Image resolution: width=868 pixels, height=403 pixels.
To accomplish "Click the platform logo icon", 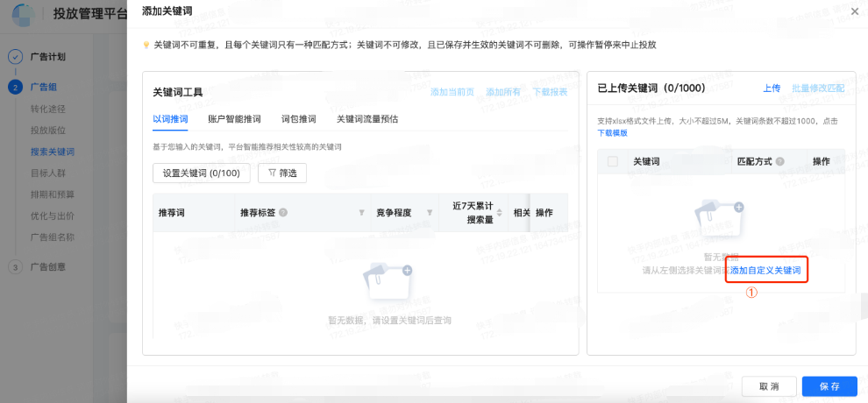I will click(x=22, y=15).
